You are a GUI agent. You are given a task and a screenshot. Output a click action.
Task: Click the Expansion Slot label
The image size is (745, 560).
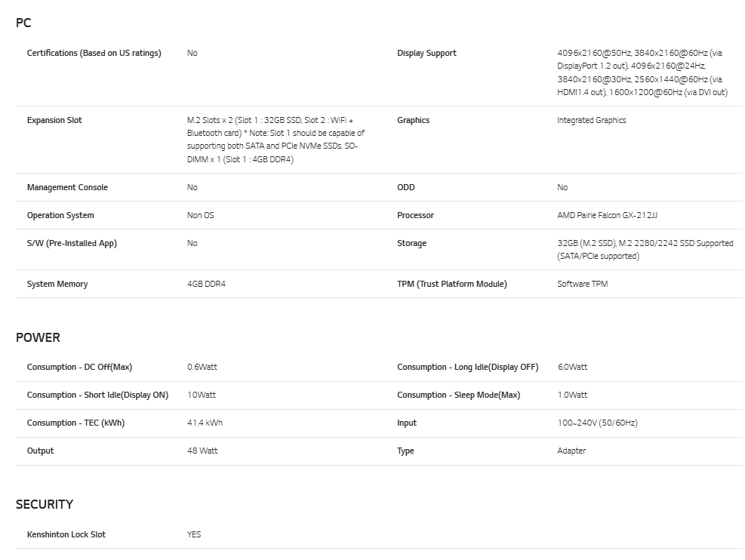tap(54, 121)
